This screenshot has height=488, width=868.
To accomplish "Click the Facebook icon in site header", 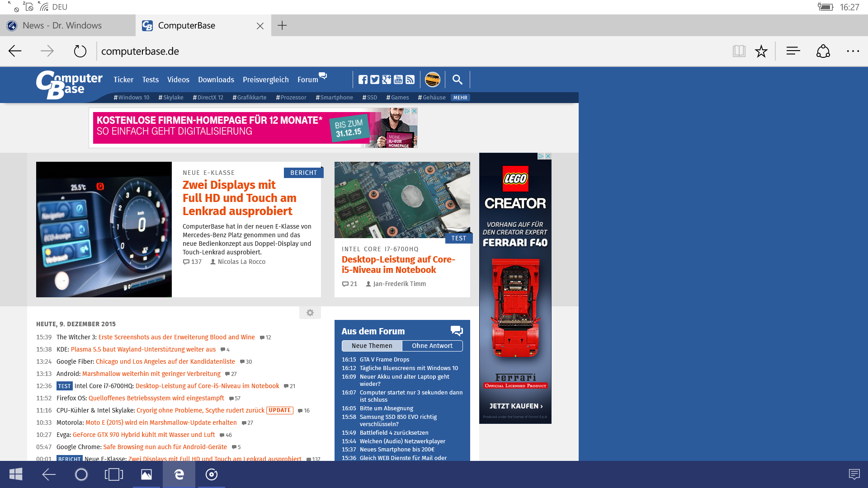I will point(363,80).
